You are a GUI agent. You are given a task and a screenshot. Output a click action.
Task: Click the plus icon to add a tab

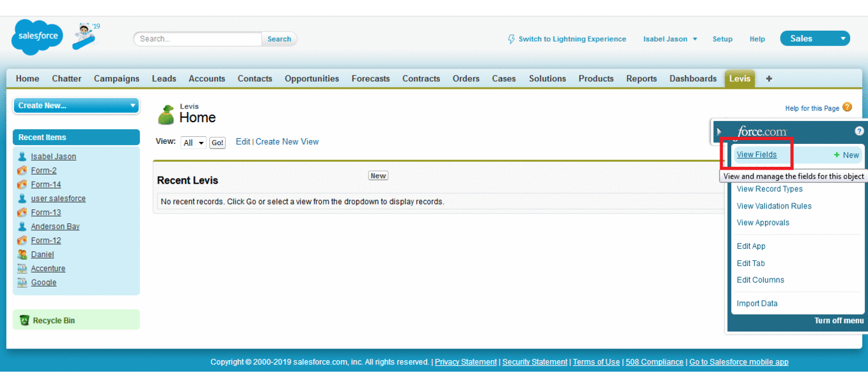[769, 79]
